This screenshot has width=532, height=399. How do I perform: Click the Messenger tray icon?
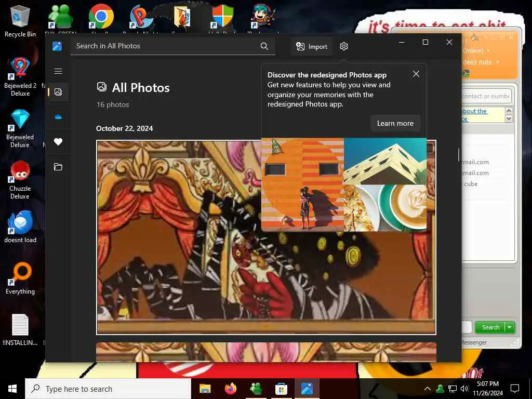440,389
